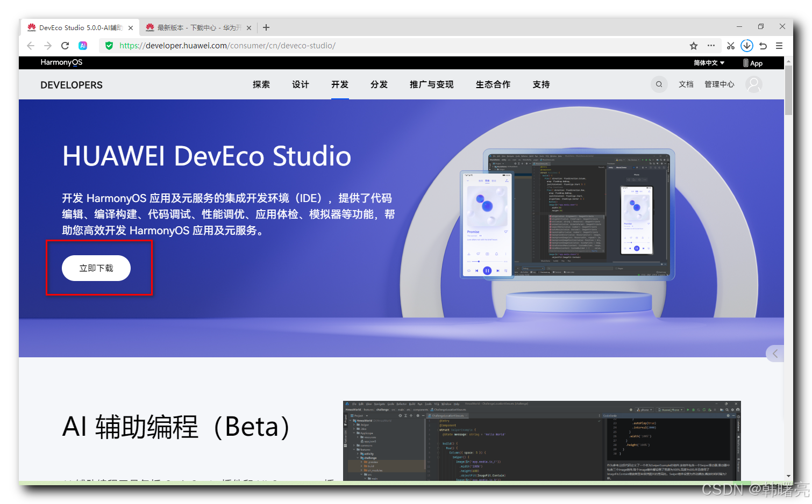Open the browser hamburger menu

pos(779,46)
